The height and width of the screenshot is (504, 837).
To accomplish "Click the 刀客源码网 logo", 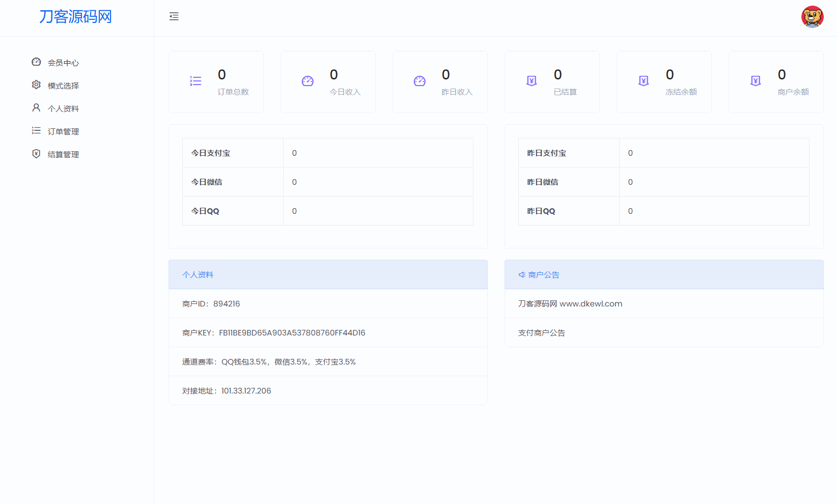I will [x=75, y=17].
